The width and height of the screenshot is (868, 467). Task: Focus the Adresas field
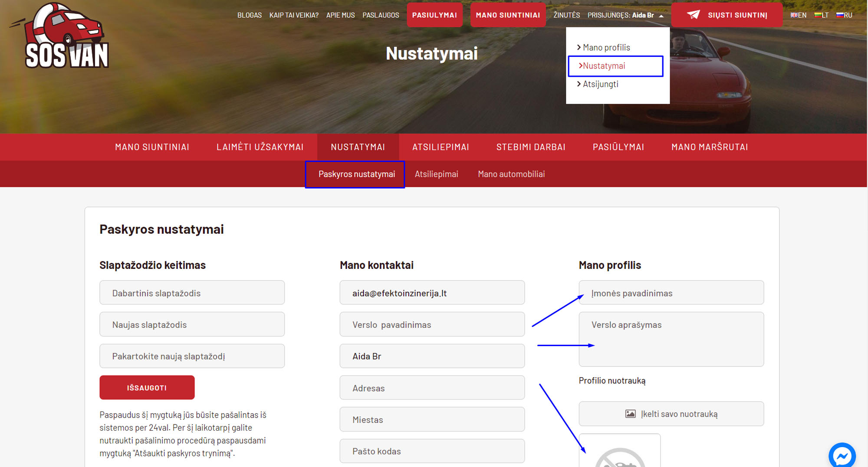[432, 388]
